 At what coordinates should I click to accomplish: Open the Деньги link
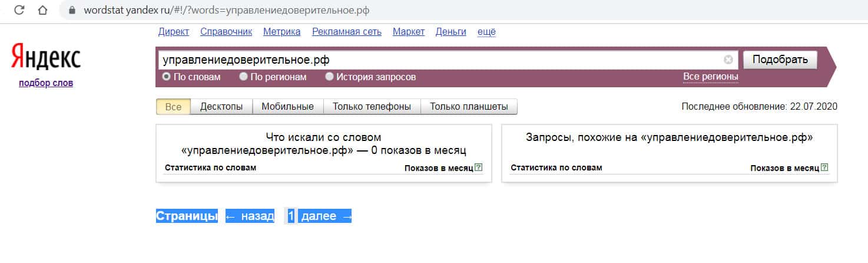coord(451,32)
